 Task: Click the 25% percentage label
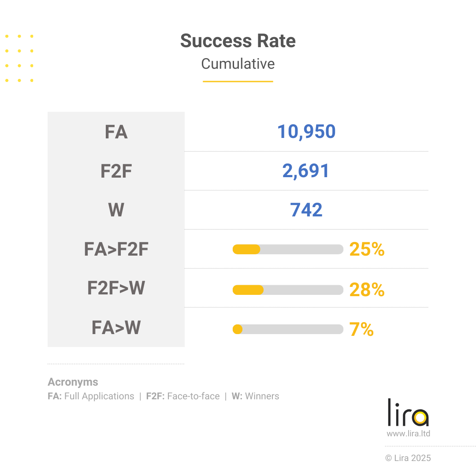tap(367, 249)
